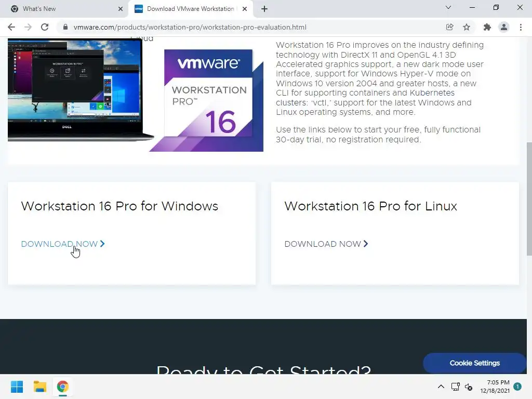Switch to the What's New tab
This screenshot has width=532, height=399.
coord(64,9)
